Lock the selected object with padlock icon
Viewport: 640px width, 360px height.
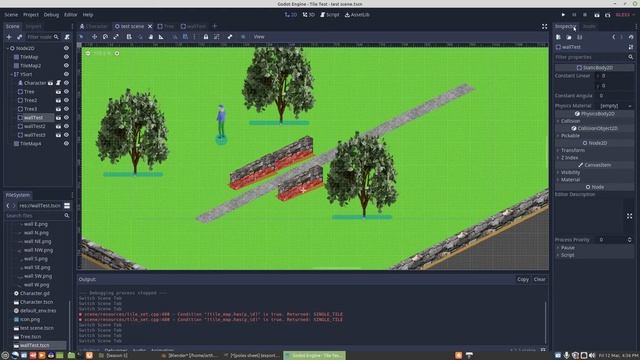coord(206,37)
